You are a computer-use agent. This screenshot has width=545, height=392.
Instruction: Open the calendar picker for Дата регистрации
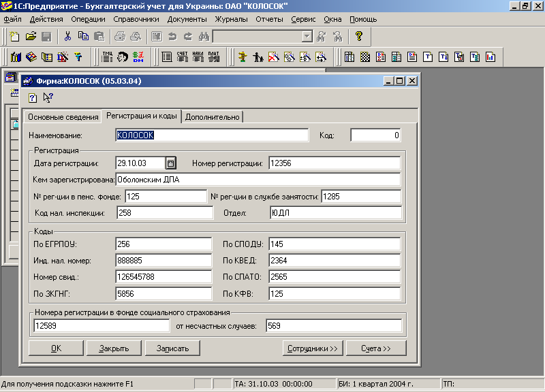click(x=170, y=163)
